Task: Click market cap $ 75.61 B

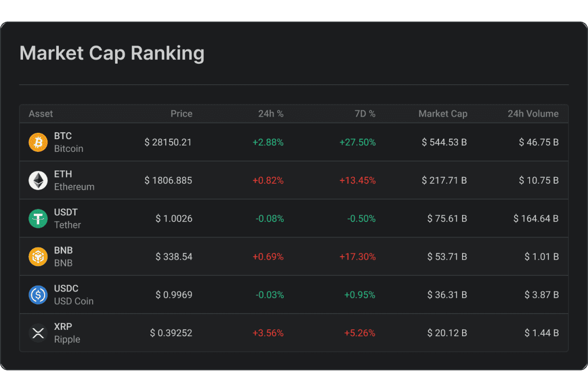Action: click(447, 219)
